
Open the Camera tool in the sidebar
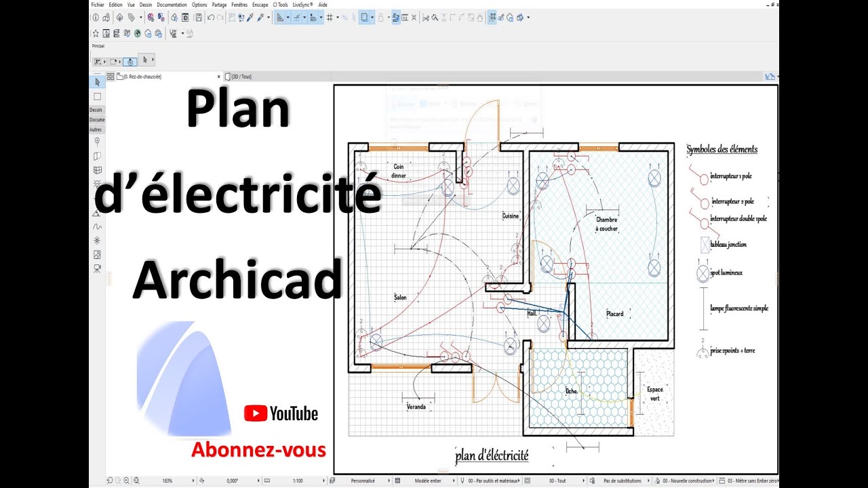pos(96,267)
